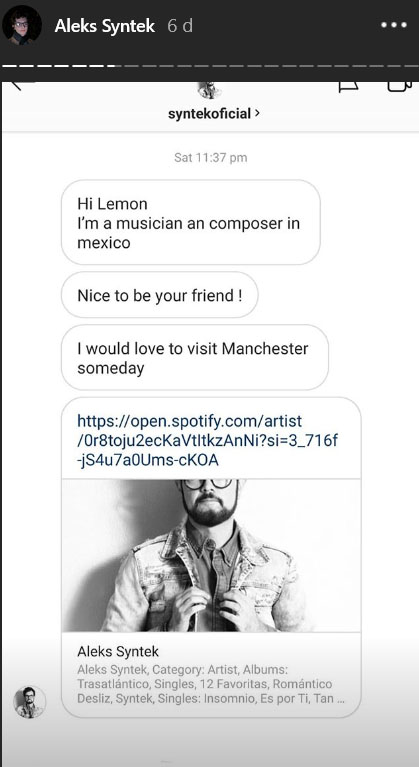Open the syntekoficial username header

pyautogui.click(x=210, y=114)
